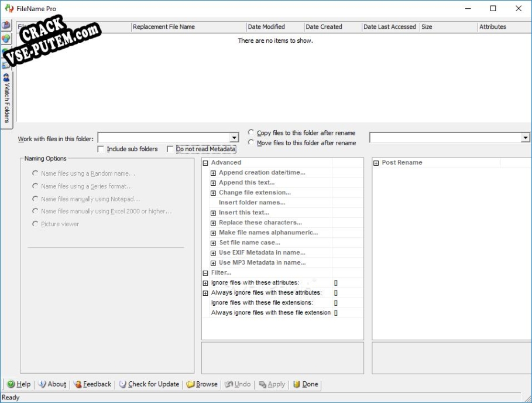Open the mailbox sidebar tab icon
The height and width of the screenshot is (403, 532).
tap(6, 25)
